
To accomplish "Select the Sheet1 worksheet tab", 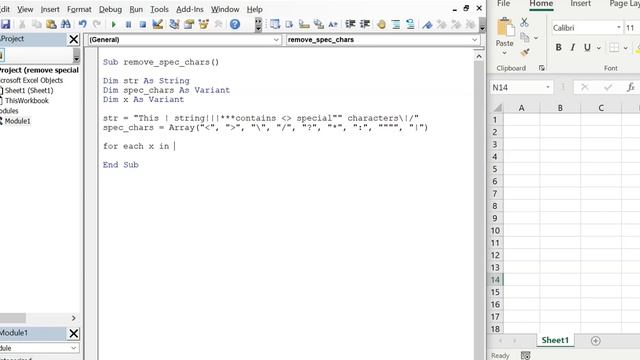I will coord(555,340).
